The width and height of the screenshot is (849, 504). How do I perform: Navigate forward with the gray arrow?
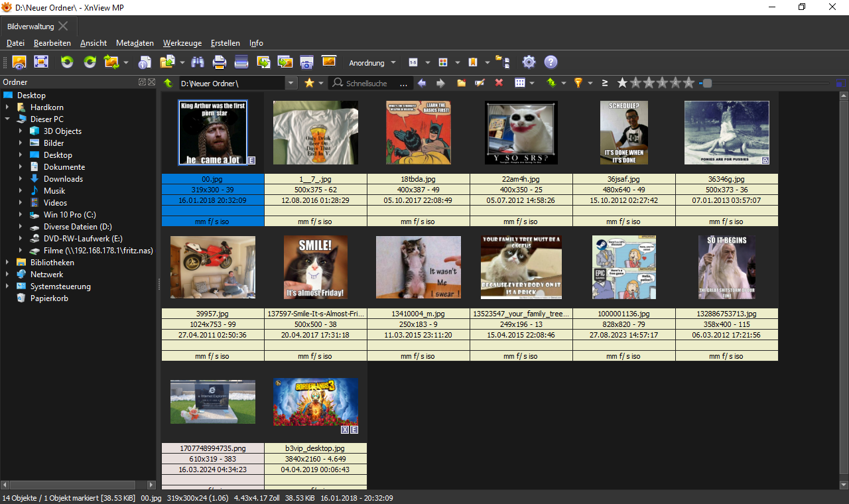[x=440, y=83]
